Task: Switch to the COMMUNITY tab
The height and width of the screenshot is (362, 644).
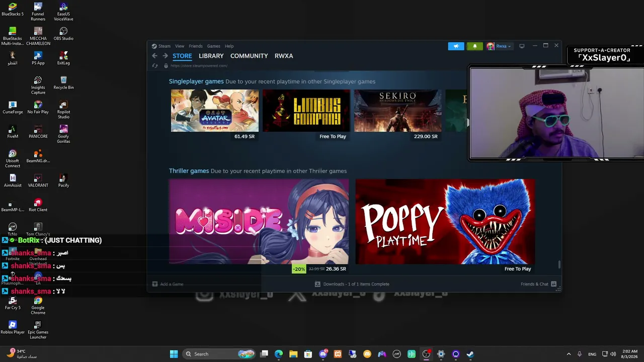Action: pyautogui.click(x=249, y=56)
